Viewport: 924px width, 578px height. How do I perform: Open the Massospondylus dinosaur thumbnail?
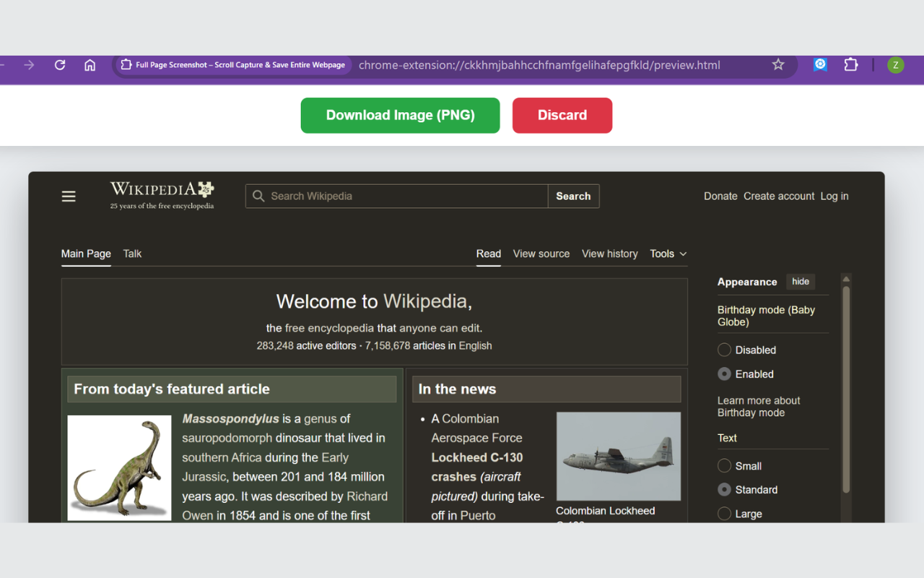point(119,467)
